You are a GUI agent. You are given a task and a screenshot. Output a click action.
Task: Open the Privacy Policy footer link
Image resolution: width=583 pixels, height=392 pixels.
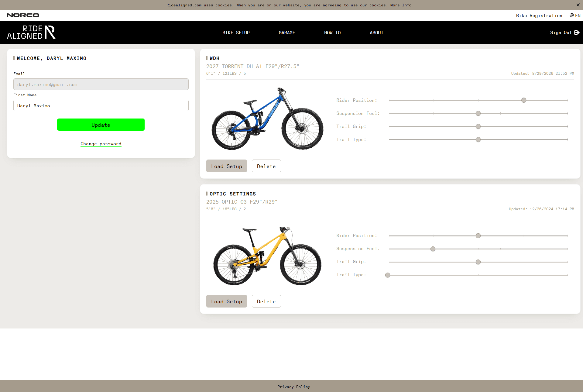[x=293, y=387]
